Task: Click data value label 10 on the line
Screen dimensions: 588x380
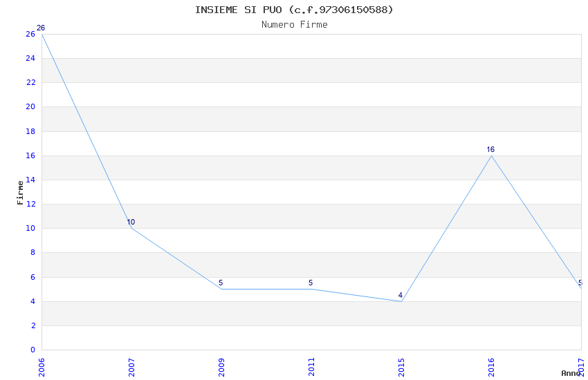Action: click(x=131, y=222)
